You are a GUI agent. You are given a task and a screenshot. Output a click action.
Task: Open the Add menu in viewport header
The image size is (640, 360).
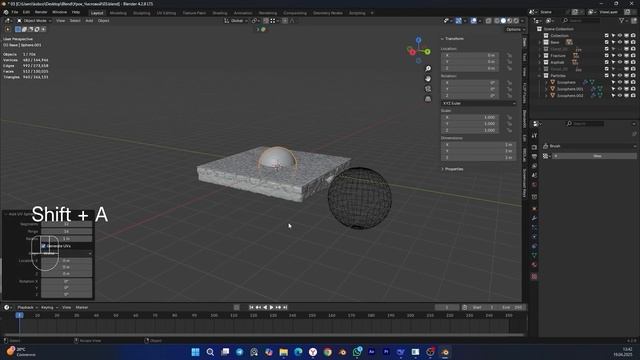(x=89, y=20)
